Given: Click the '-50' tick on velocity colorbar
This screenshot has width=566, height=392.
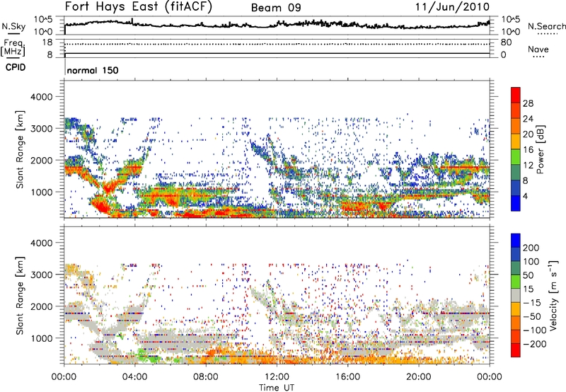Looking at the screenshot, I should pos(532,316).
